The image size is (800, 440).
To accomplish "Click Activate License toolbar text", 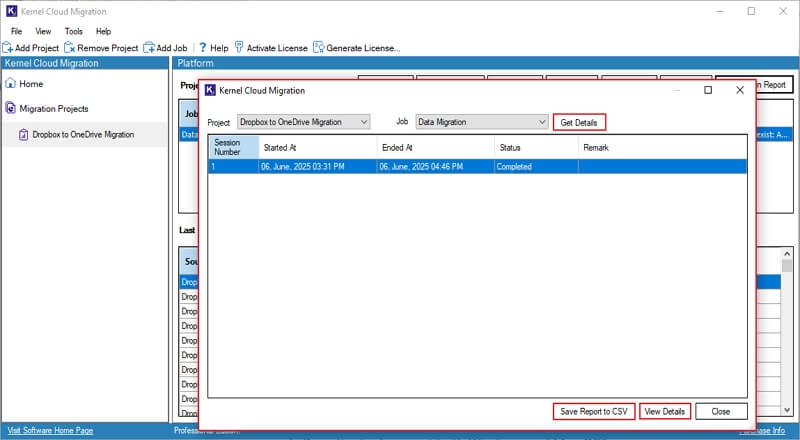I will [x=277, y=48].
